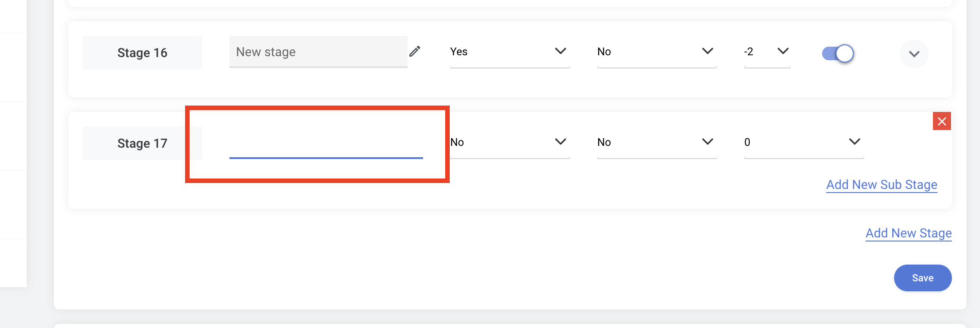The width and height of the screenshot is (980, 328).
Task: Save the stage configuration
Action: 923,278
